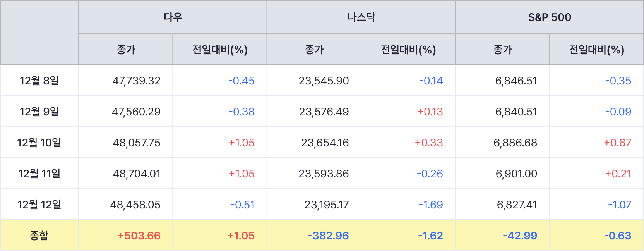Select the 전일대비(%) subheader under S&P 500
This screenshot has height=251, width=644.
click(x=596, y=50)
